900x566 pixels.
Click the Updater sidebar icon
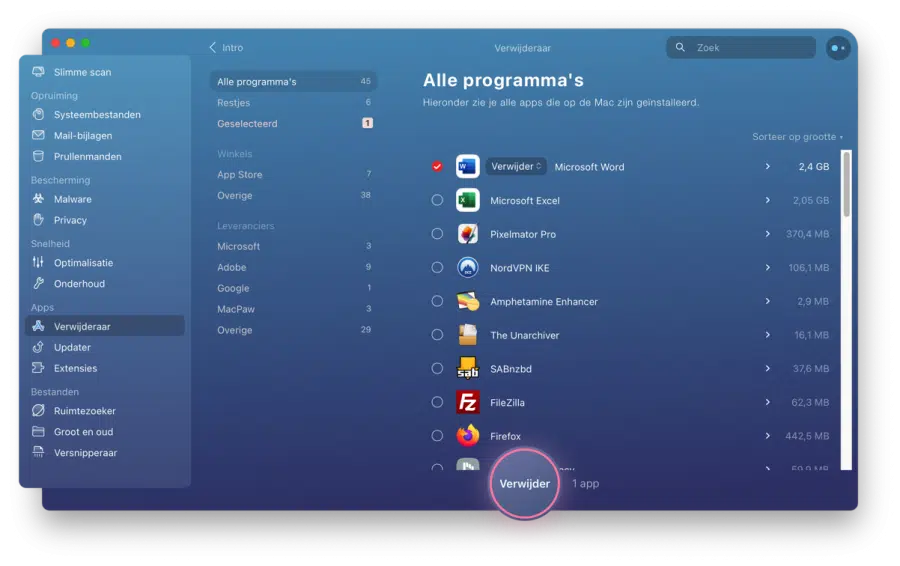38,347
